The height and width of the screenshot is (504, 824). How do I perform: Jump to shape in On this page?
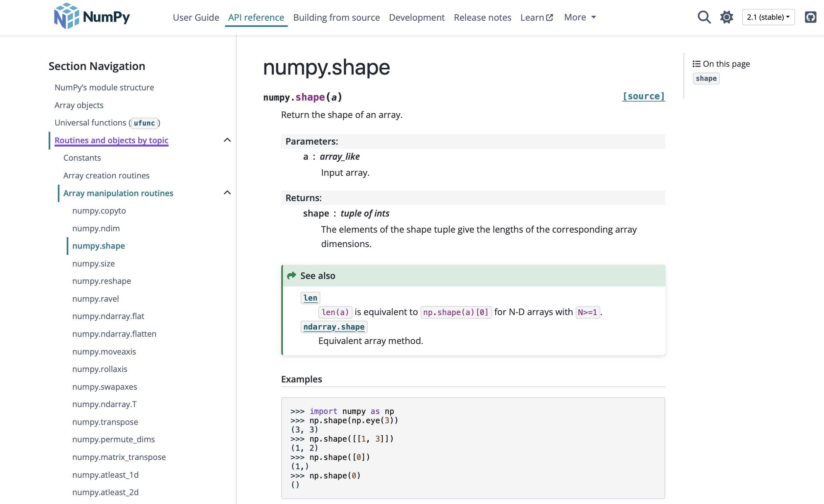[x=706, y=79]
